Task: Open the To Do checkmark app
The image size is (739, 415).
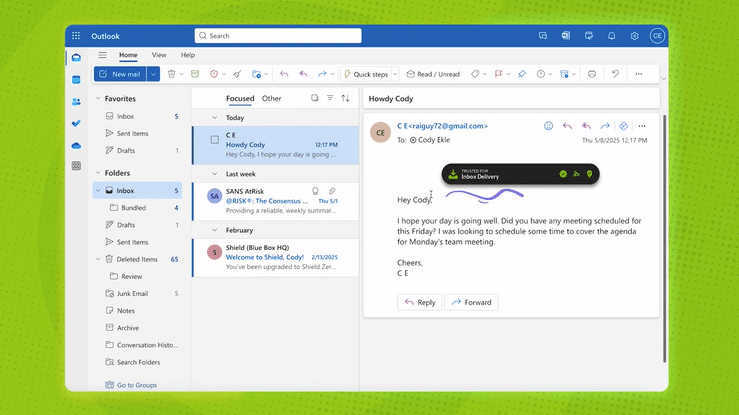Action: point(76,123)
